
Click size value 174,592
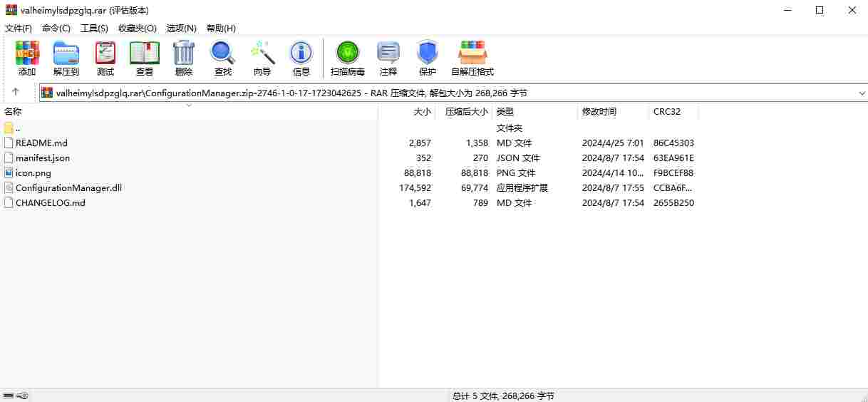(415, 187)
